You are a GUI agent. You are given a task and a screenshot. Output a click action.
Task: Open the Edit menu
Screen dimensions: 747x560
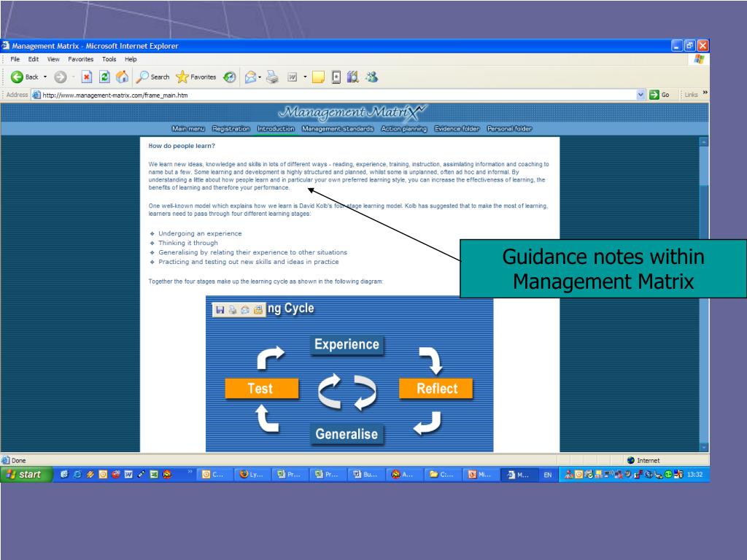(34, 59)
